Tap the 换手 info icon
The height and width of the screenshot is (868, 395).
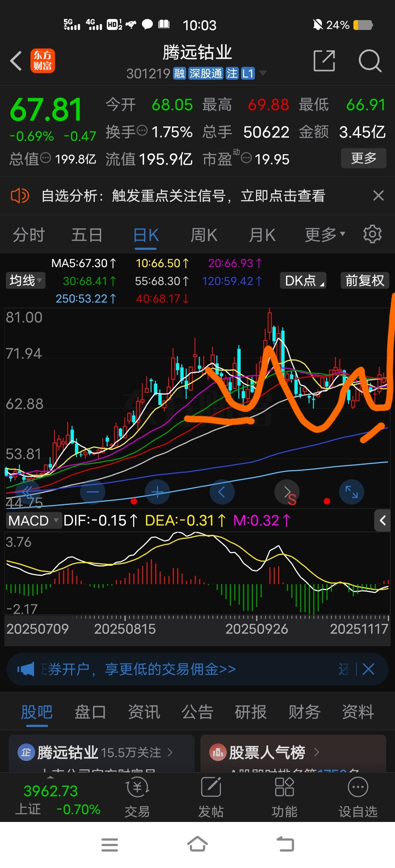[x=142, y=130]
